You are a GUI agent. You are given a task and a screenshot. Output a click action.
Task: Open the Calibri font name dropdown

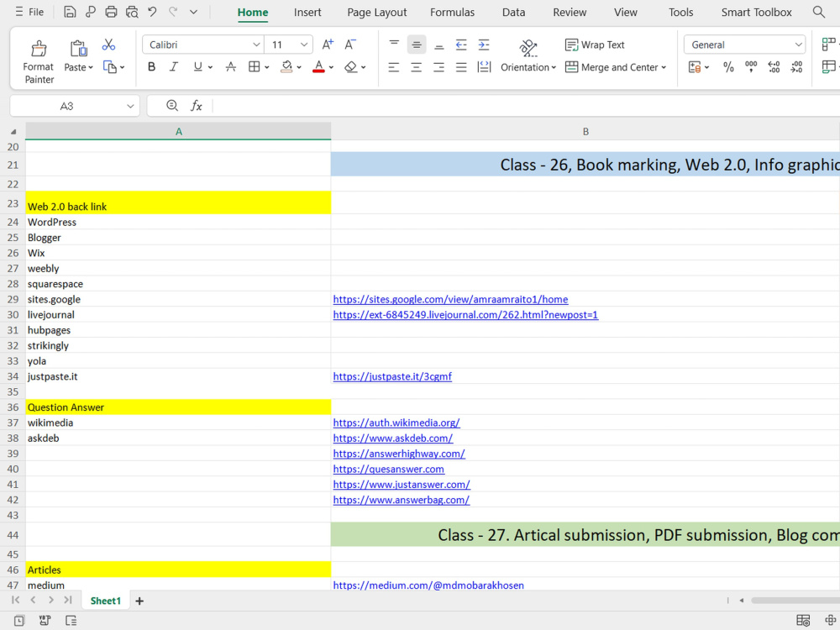point(256,45)
